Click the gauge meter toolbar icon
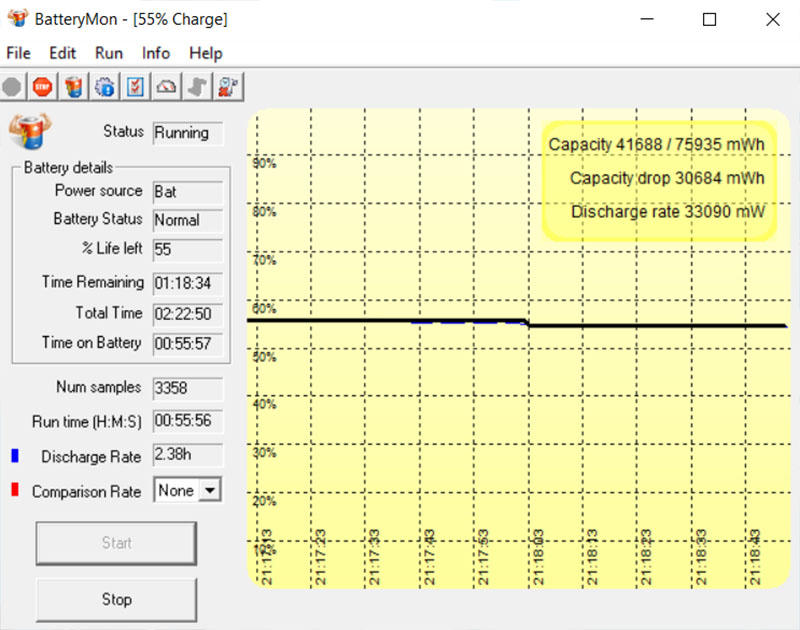 tap(166, 87)
